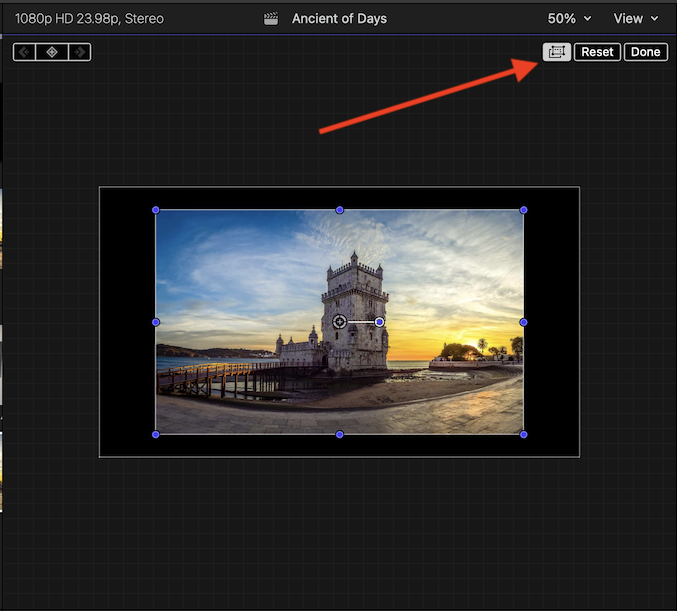Add a keyframe with the diamond button
The image size is (677, 611).
pos(52,52)
